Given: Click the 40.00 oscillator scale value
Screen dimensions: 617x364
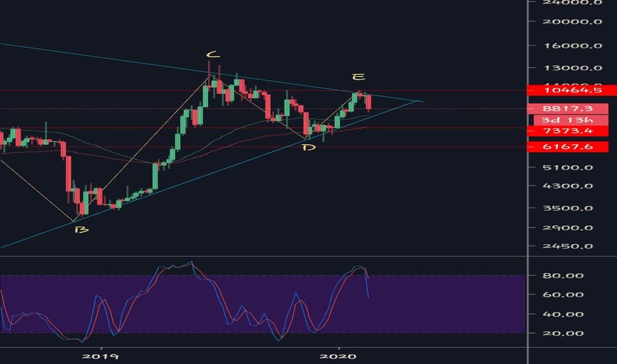Looking at the screenshot, I should pos(563,314).
